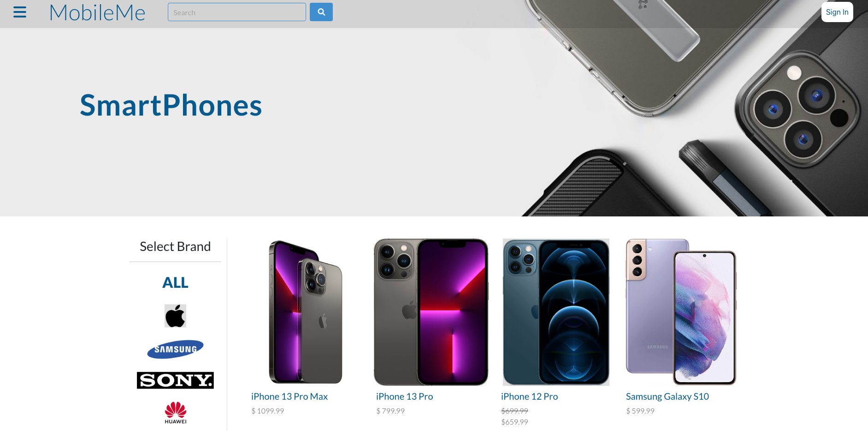This screenshot has width=868, height=431.
Task: Focus the Search input field
Action: pos(237,12)
